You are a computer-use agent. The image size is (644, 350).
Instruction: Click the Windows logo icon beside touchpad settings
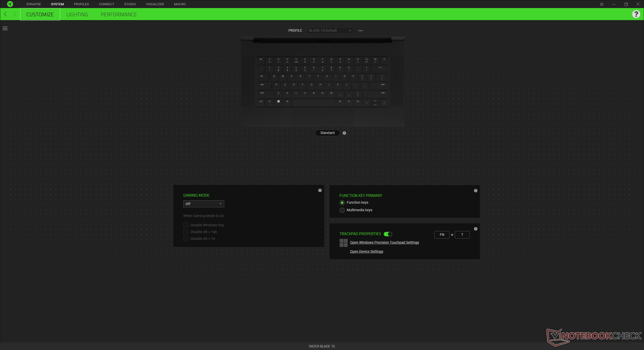click(343, 243)
